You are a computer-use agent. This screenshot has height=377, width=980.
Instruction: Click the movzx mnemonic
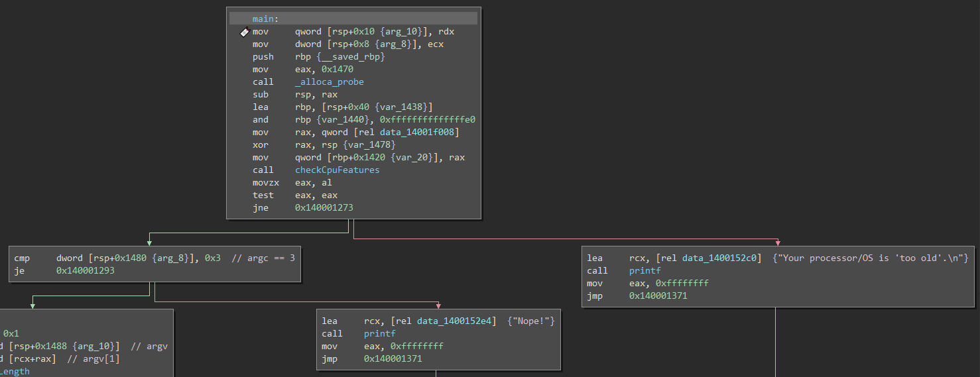coord(266,183)
